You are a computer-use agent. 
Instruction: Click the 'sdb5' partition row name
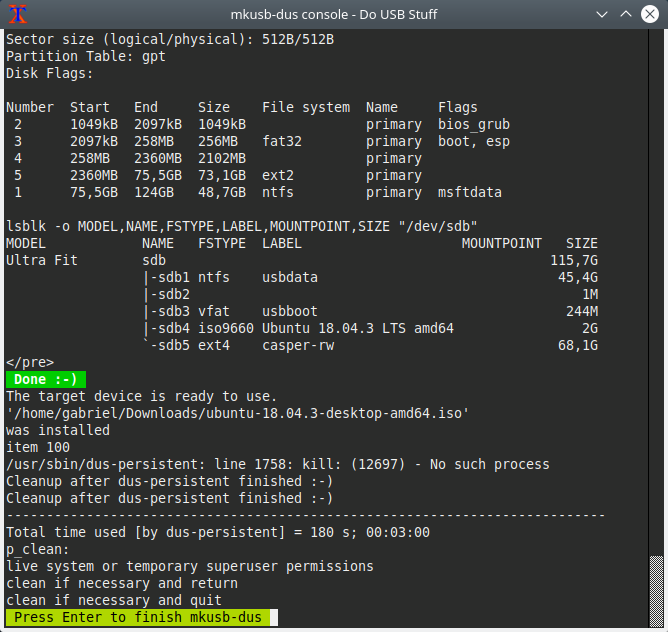(x=174, y=345)
